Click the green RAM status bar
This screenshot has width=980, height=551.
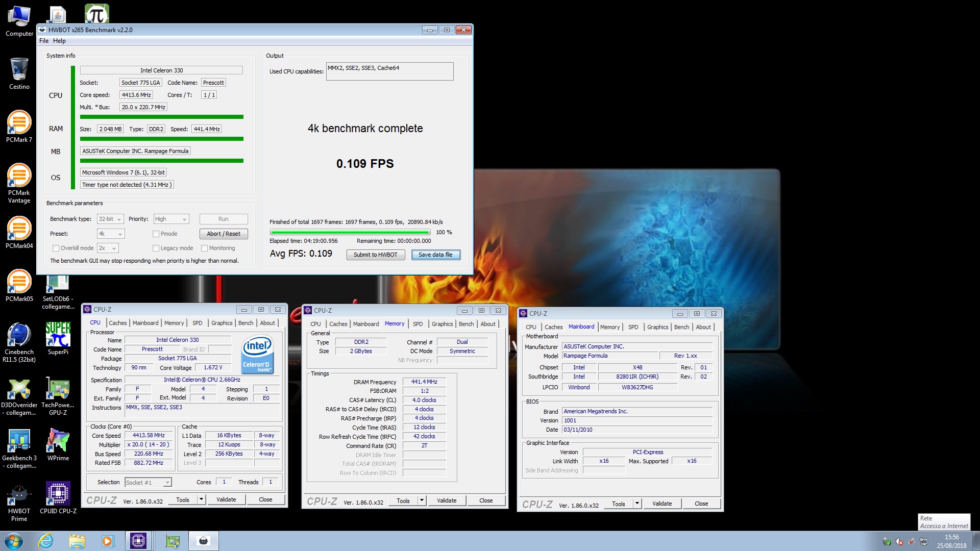[162, 139]
